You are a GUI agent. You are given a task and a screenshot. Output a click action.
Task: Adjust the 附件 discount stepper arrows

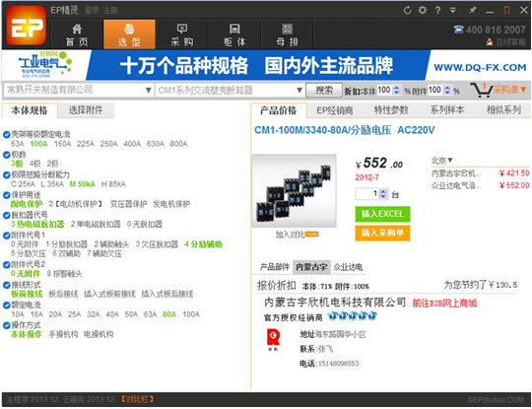coord(447,90)
